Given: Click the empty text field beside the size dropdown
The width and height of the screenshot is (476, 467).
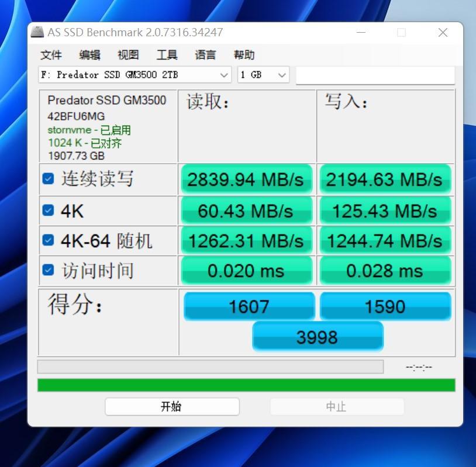Looking at the screenshot, I should (375, 75).
